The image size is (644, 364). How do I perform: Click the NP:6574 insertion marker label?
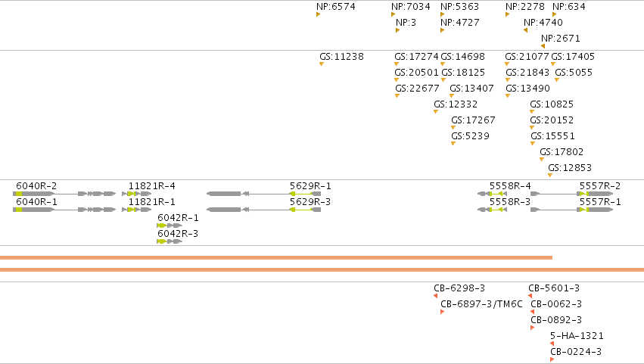pyautogui.click(x=335, y=7)
